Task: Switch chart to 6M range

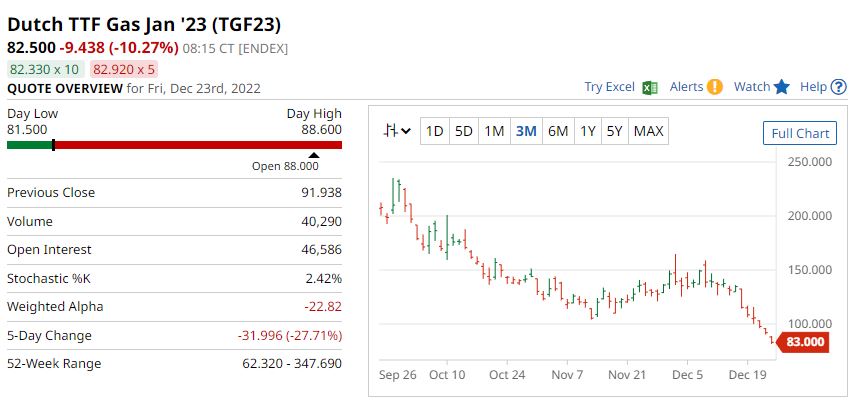Action: (x=558, y=131)
